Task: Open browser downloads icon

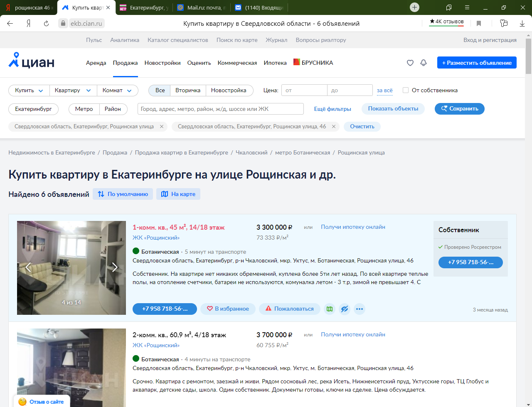Action: tap(522, 23)
